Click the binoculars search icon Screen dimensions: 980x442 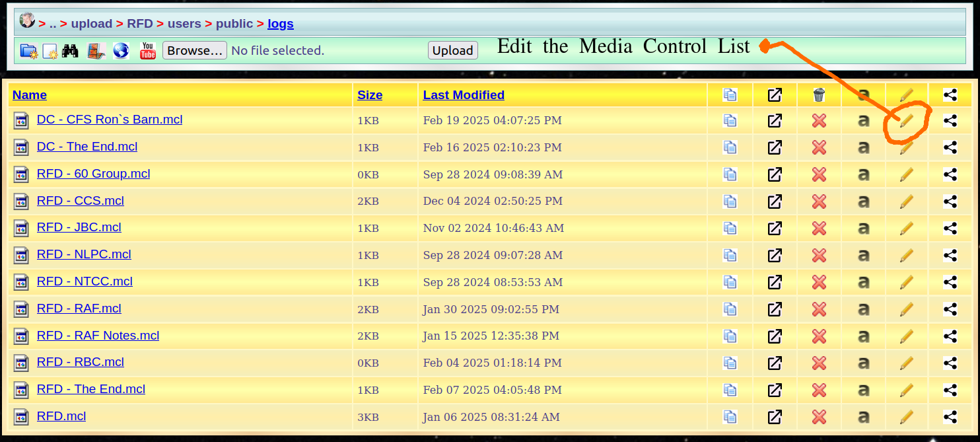71,51
